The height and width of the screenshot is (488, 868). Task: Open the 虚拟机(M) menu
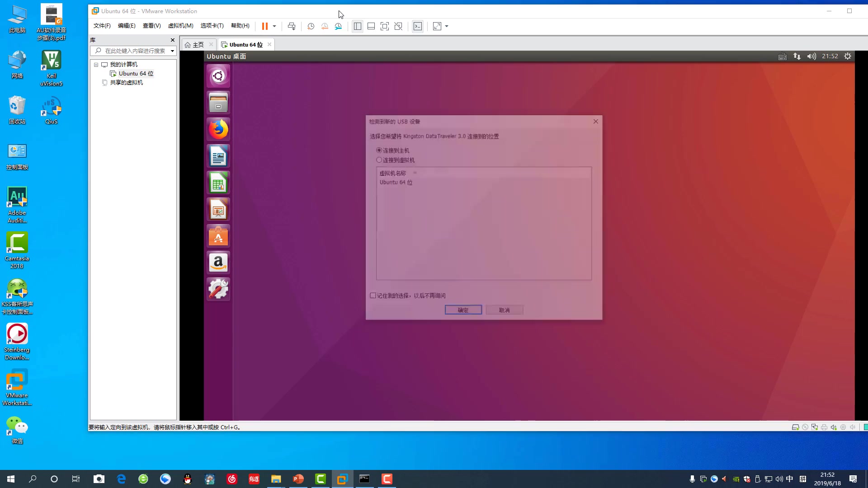coord(180,26)
